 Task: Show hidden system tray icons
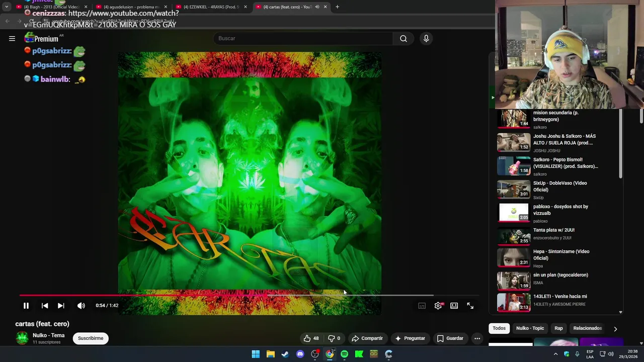click(556, 354)
